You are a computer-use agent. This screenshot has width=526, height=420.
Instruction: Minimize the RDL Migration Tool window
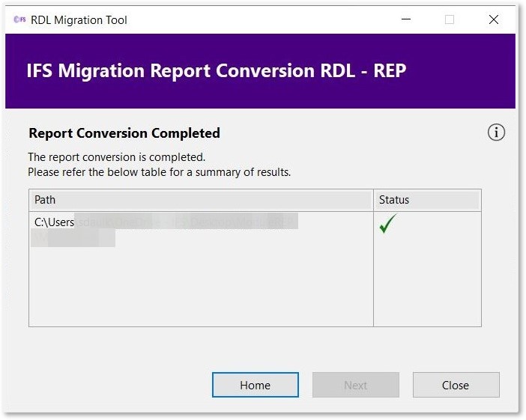pos(406,19)
